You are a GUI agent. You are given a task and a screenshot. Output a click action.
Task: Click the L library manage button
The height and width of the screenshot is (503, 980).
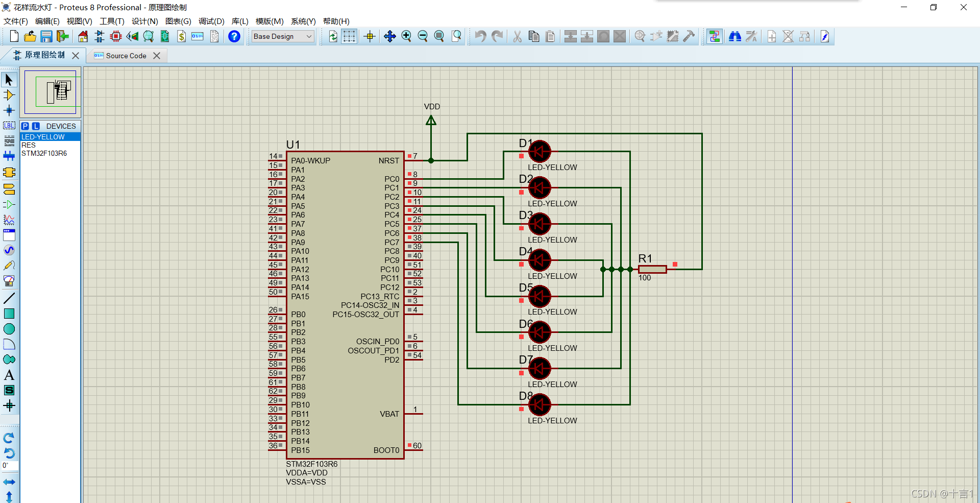click(x=36, y=126)
